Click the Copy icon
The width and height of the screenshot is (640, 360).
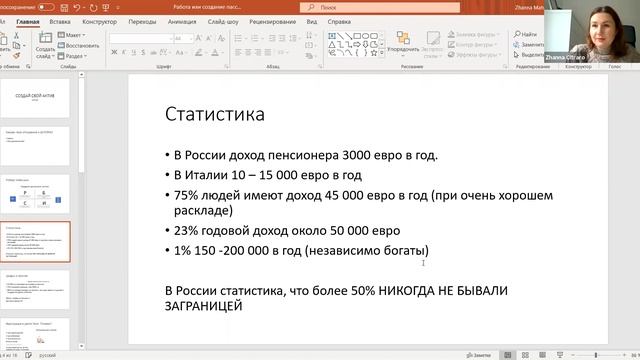(x=16, y=45)
